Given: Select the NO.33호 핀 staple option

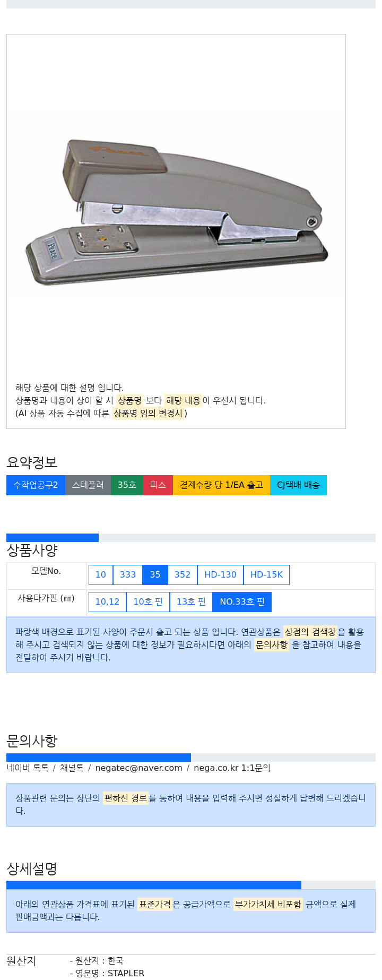Looking at the screenshot, I should pos(242,602).
